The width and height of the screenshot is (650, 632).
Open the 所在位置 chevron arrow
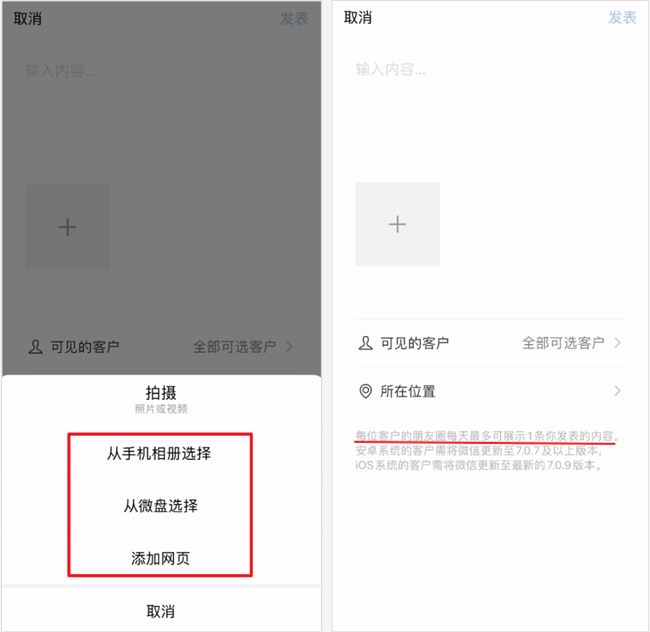click(x=618, y=391)
